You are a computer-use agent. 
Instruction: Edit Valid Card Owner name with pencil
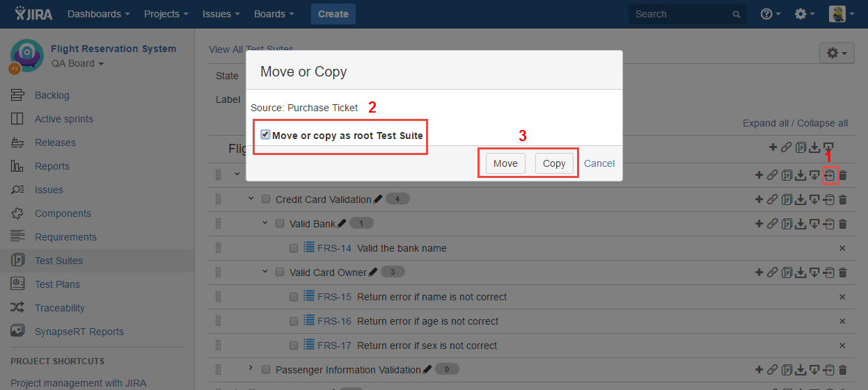pyautogui.click(x=373, y=273)
